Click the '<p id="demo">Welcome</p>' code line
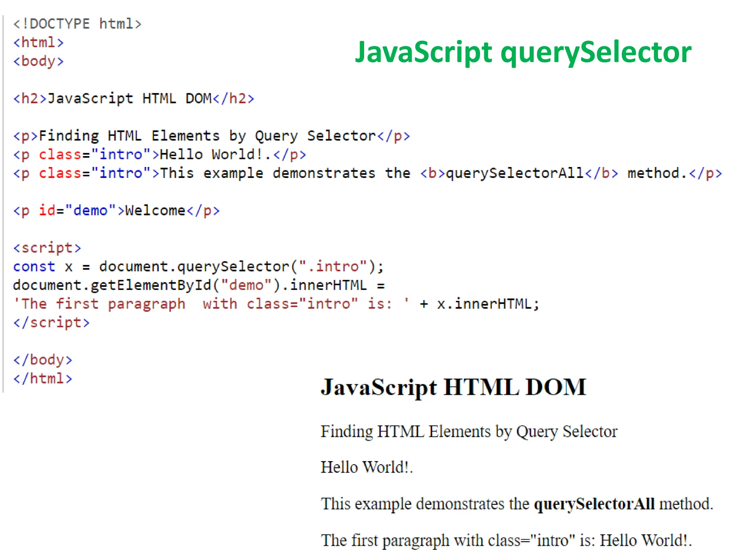Screen dimensions: 747x560 click(117, 211)
